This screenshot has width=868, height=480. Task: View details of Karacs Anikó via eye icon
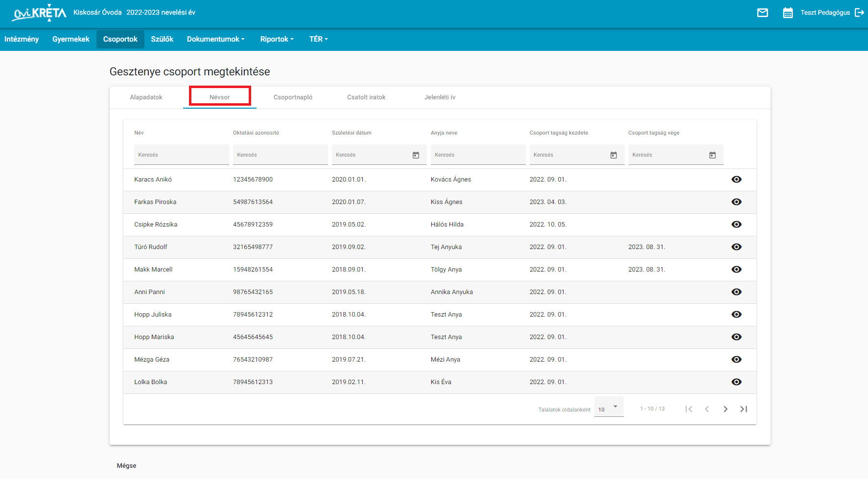(x=736, y=180)
